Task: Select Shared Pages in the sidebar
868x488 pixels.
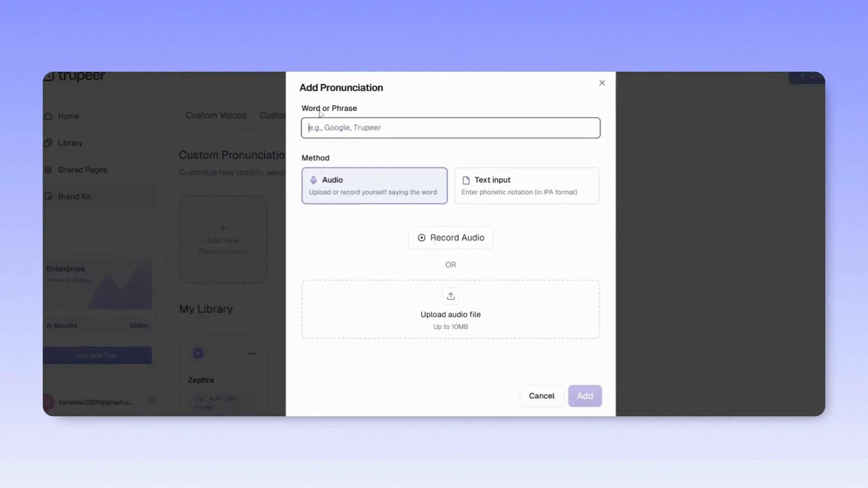Action: [82, 170]
